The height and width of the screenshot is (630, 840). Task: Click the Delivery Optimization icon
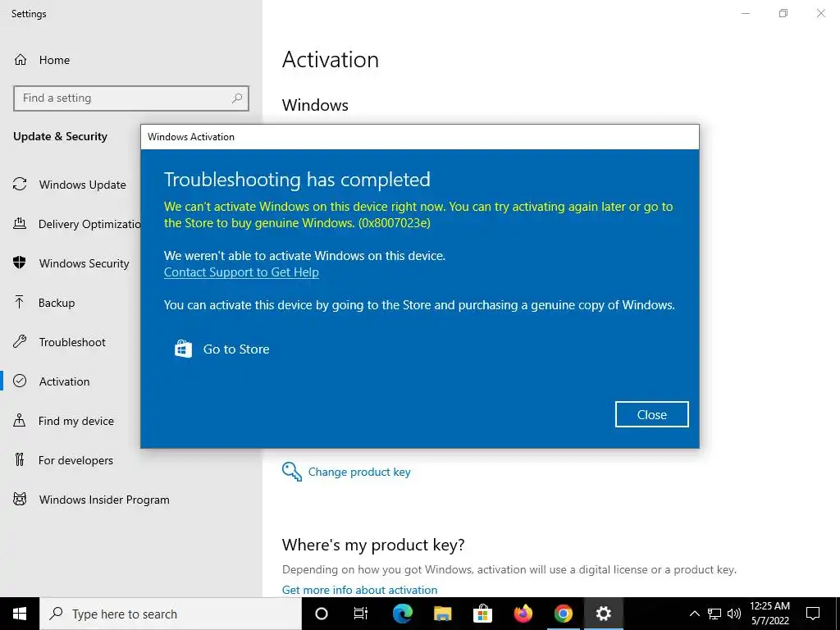(20, 223)
